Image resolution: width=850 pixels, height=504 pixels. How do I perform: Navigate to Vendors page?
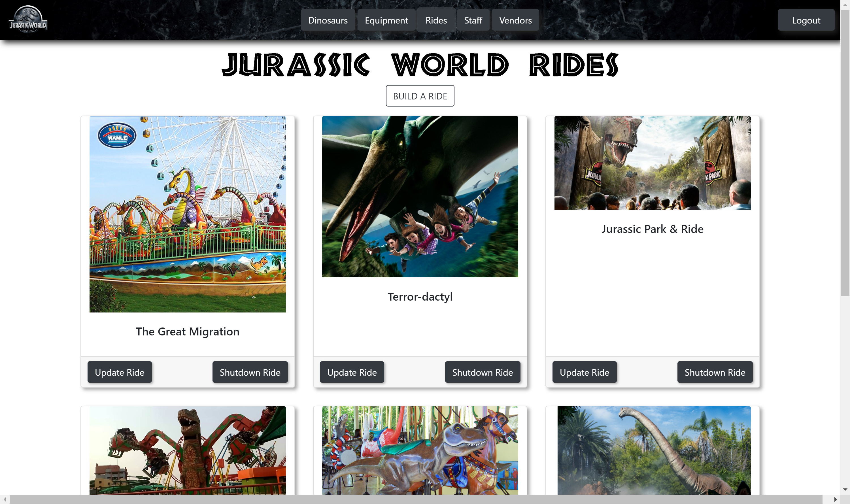click(515, 20)
